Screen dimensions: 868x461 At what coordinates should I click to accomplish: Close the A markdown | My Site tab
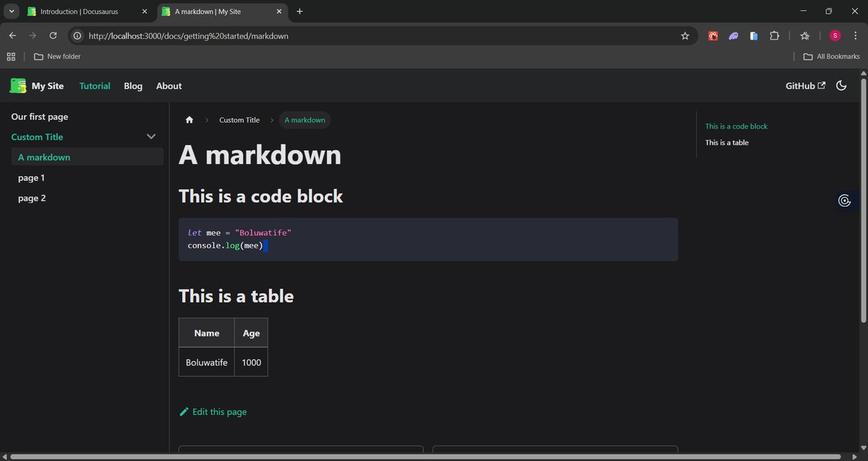pyautogui.click(x=278, y=12)
